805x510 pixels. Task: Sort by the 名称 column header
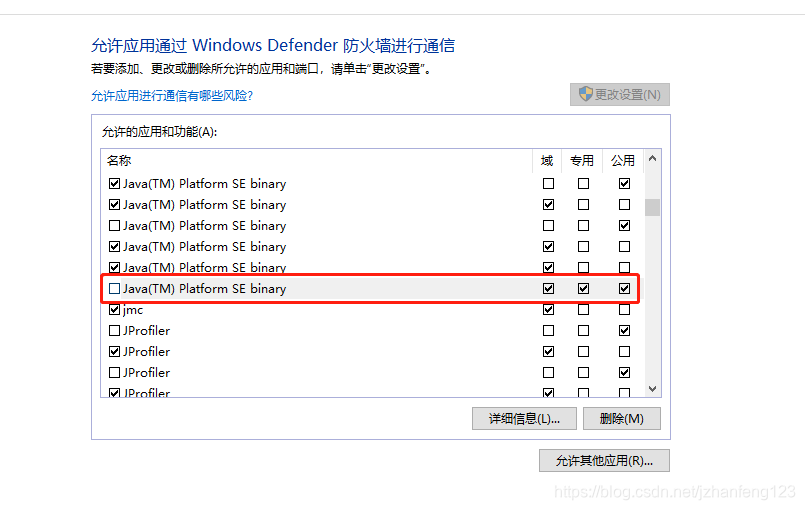coord(119,161)
